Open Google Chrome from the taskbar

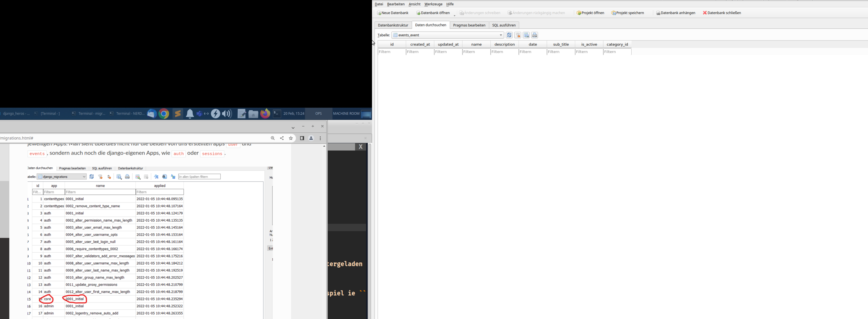click(x=164, y=114)
